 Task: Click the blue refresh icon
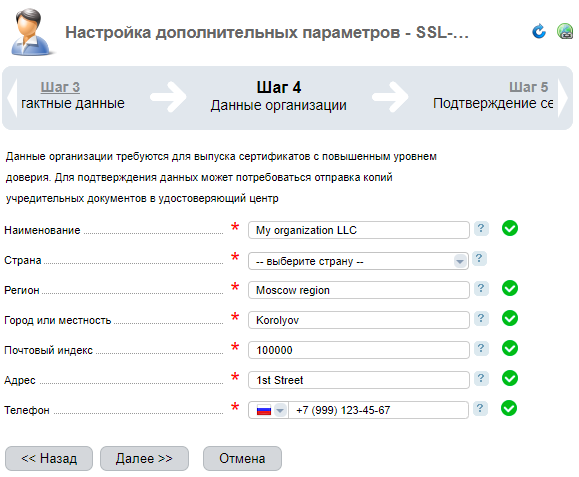539,32
